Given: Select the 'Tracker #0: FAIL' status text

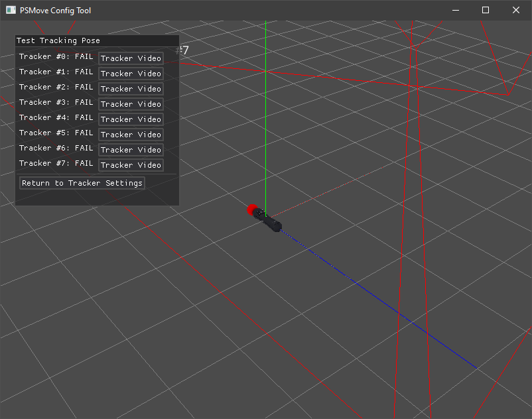Looking at the screenshot, I should pyautogui.click(x=56, y=56).
